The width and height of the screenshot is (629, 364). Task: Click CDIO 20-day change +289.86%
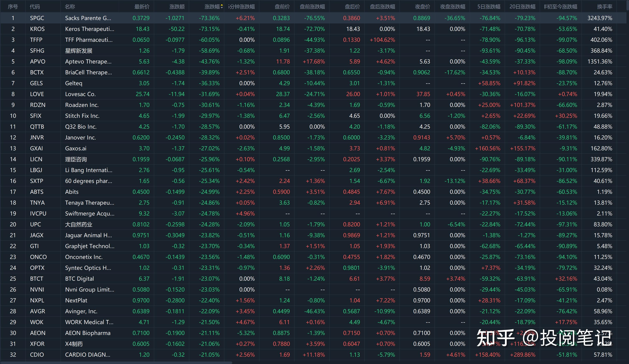tap(523, 355)
